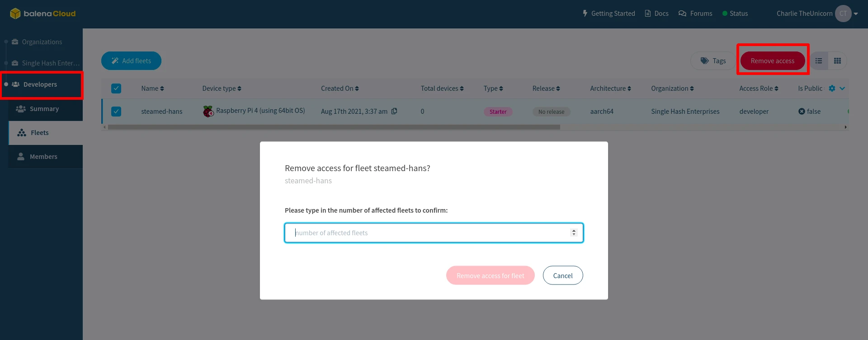Open the Organizations section in sidebar

[42, 42]
